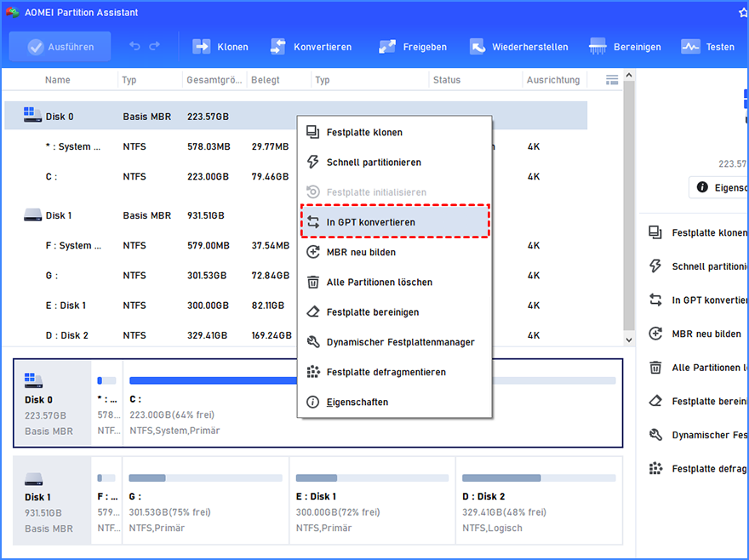The height and width of the screenshot is (560, 749).
Task: Click the wrench icon in context menu
Action: point(313,342)
